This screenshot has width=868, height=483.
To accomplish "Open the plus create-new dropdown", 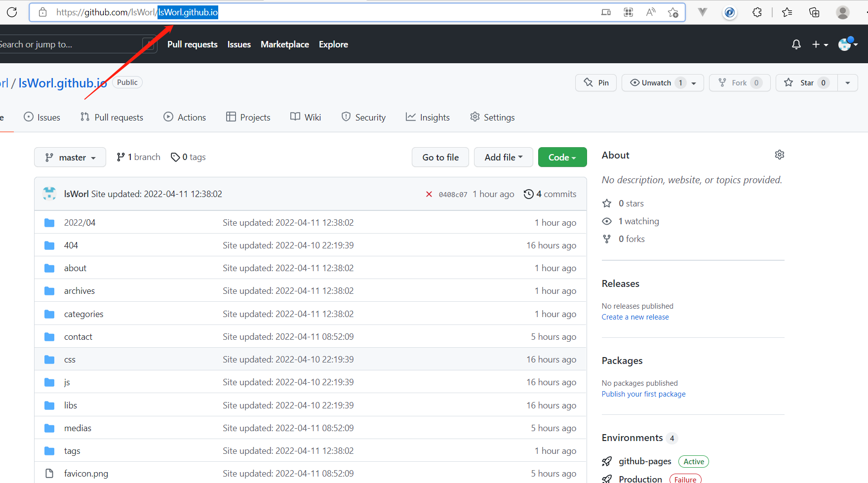I will coord(820,44).
